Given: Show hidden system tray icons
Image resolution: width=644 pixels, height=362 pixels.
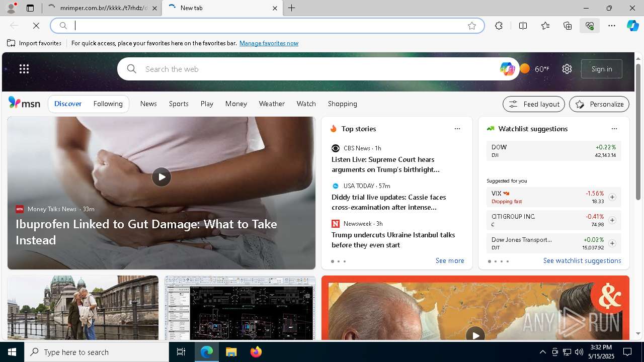Looking at the screenshot, I should point(543,352).
